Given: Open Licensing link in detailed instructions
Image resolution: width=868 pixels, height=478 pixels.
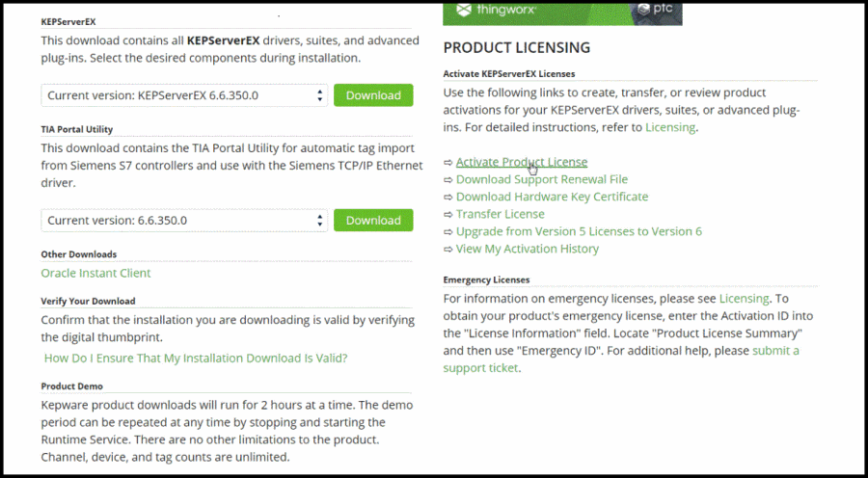Looking at the screenshot, I should tap(669, 127).
